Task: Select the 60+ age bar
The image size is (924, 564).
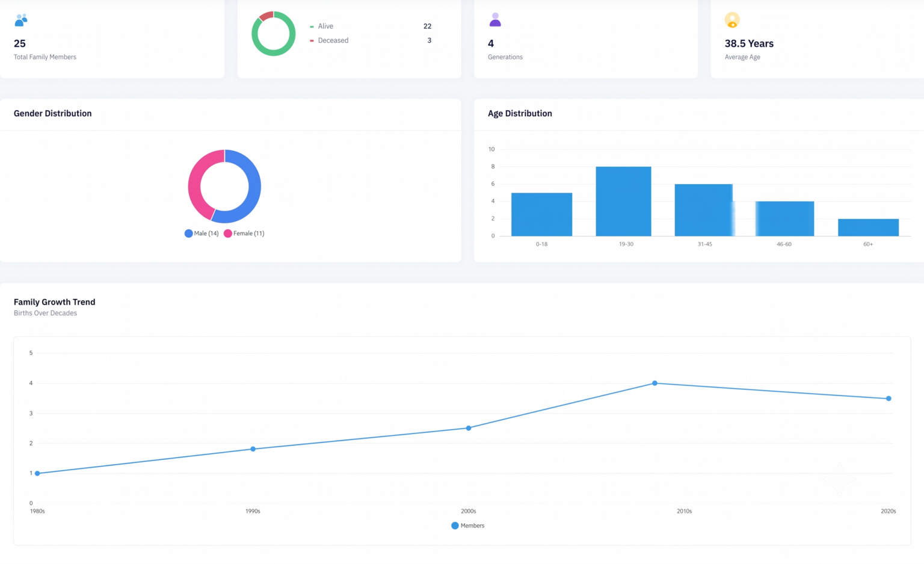Action: 868,228
